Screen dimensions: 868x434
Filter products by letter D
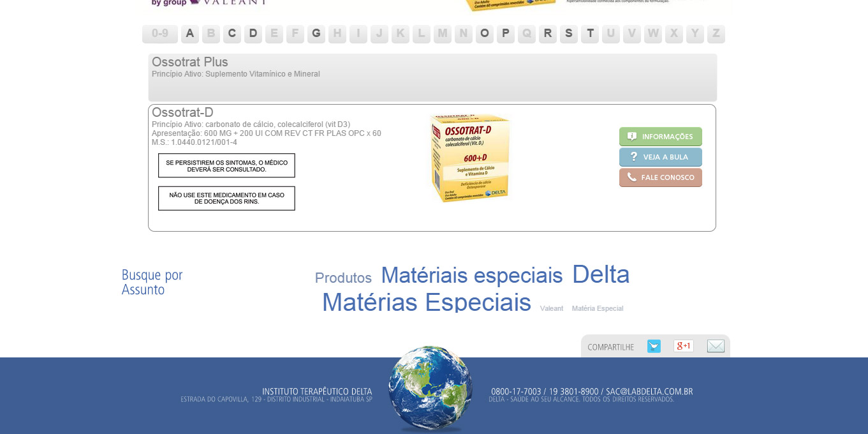click(253, 34)
